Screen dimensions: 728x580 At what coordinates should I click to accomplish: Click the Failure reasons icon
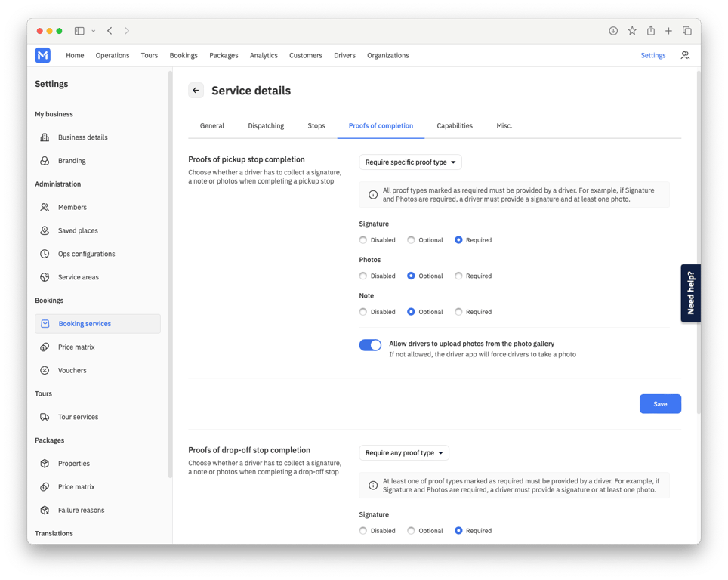(x=45, y=510)
